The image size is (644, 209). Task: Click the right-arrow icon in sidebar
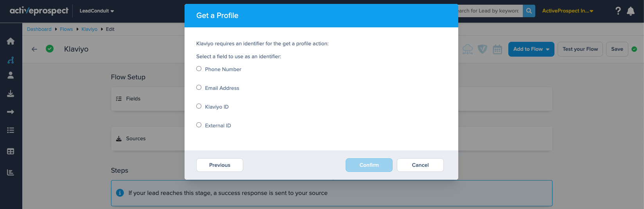tap(11, 112)
